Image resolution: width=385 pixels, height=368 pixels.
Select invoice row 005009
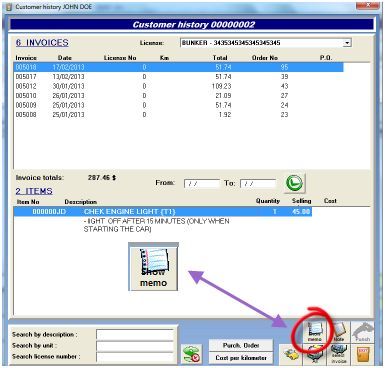(178, 105)
